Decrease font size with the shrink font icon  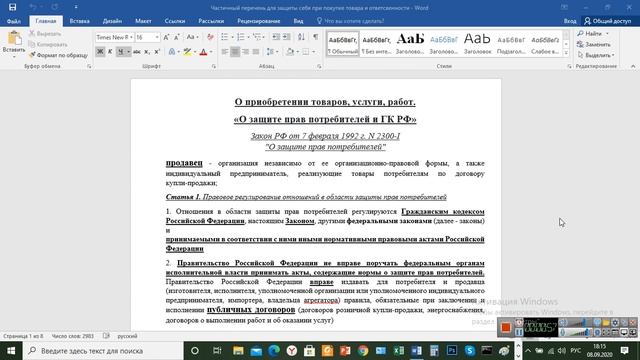pyautogui.click(x=176, y=37)
